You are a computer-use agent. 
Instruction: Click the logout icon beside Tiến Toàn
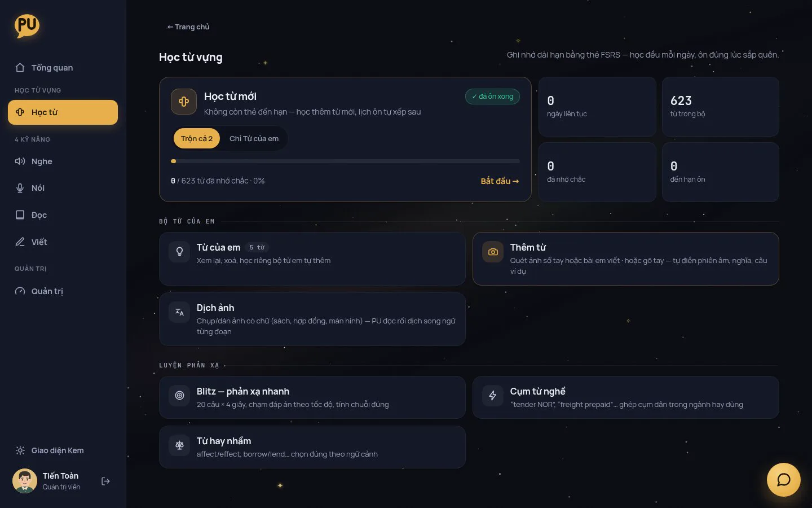coord(105,481)
